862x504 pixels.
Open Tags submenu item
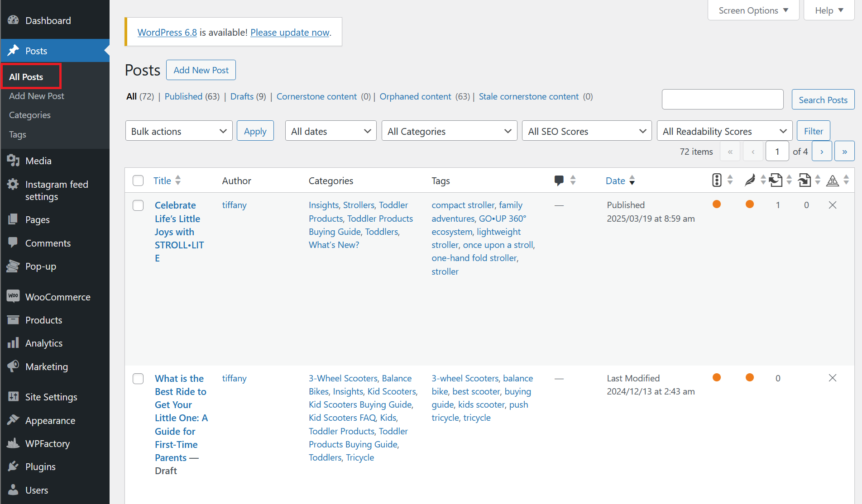coord(18,134)
